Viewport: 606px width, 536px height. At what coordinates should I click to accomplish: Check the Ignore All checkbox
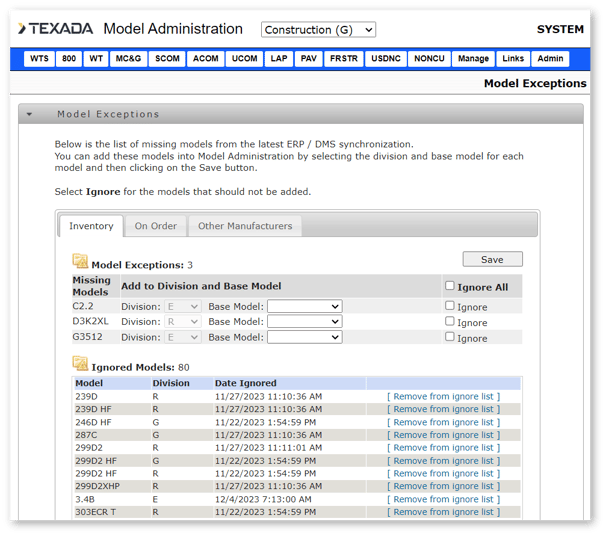click(x=450, y=286)
